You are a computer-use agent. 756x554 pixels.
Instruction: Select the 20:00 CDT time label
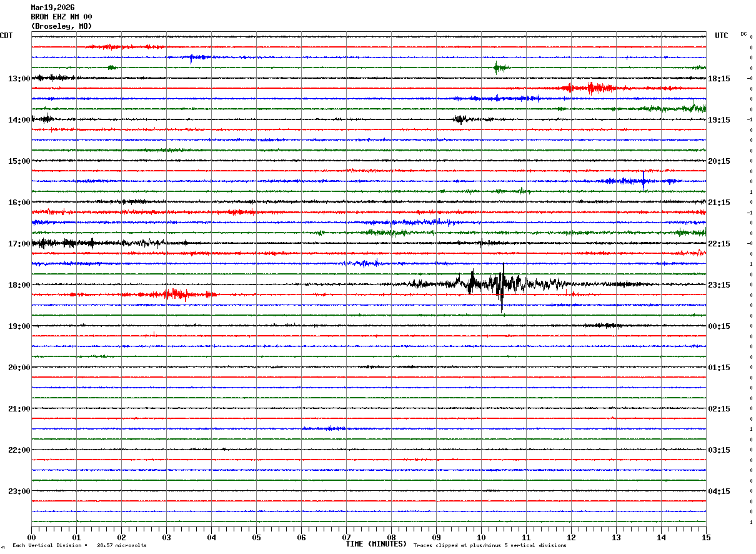point(19,368)
